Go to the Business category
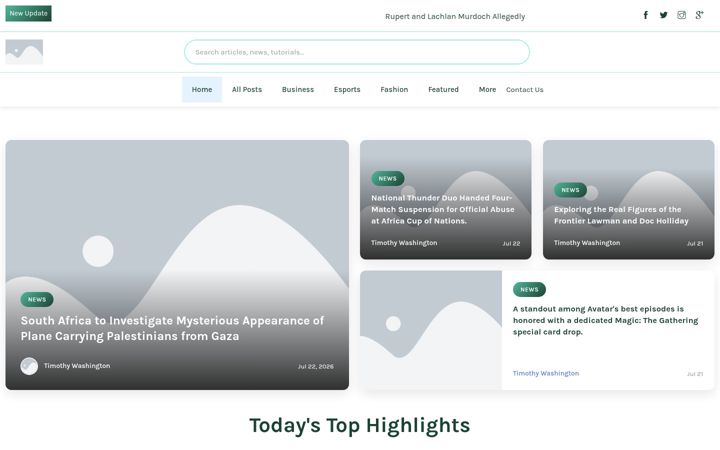720x450 pixels. pyautogui.click(x=298, y=90)
